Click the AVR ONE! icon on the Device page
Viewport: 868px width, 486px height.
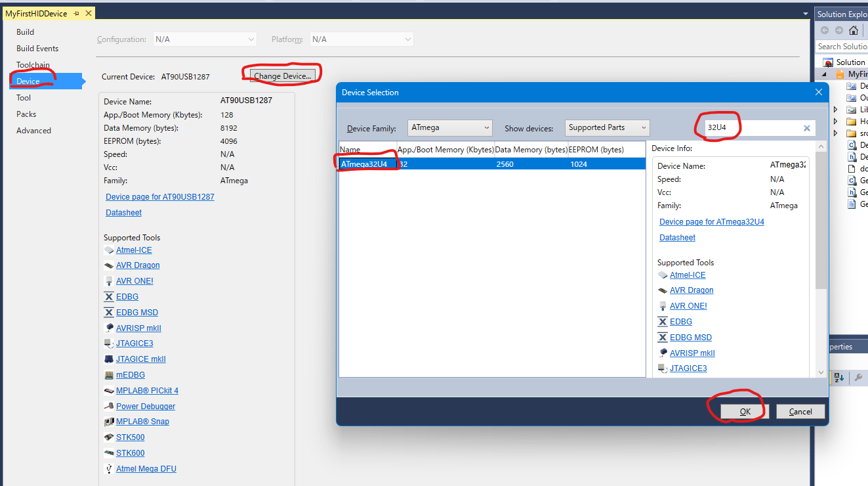(x=109, y=281)
